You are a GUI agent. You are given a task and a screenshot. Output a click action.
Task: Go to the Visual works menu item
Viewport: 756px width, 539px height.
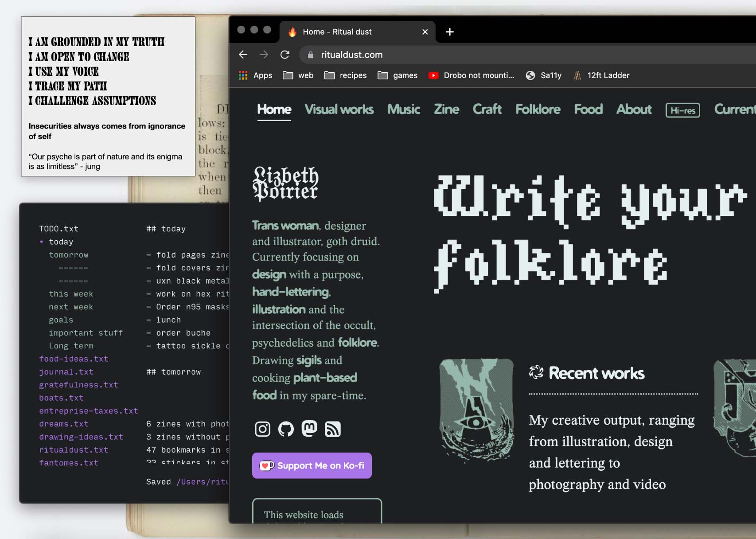339,109
